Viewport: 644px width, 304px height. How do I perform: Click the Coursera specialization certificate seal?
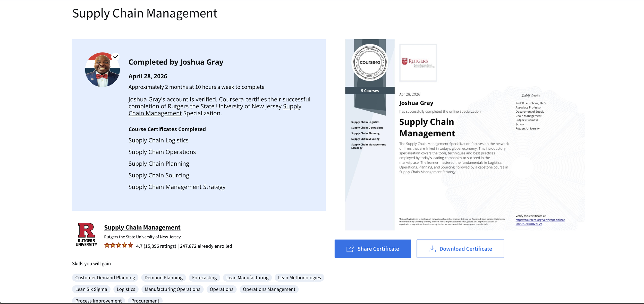tap(370, 62)
